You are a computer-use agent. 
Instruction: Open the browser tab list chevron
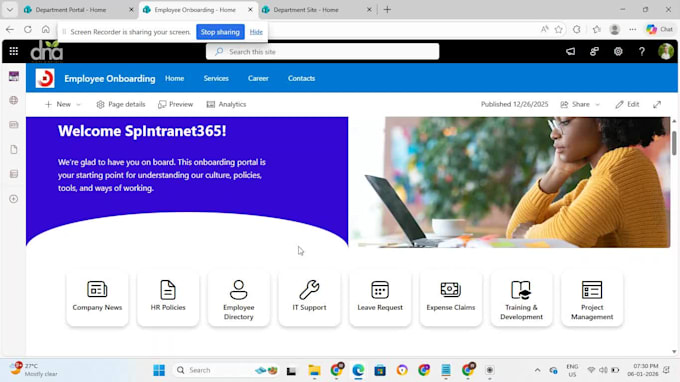tap(10, 10)
